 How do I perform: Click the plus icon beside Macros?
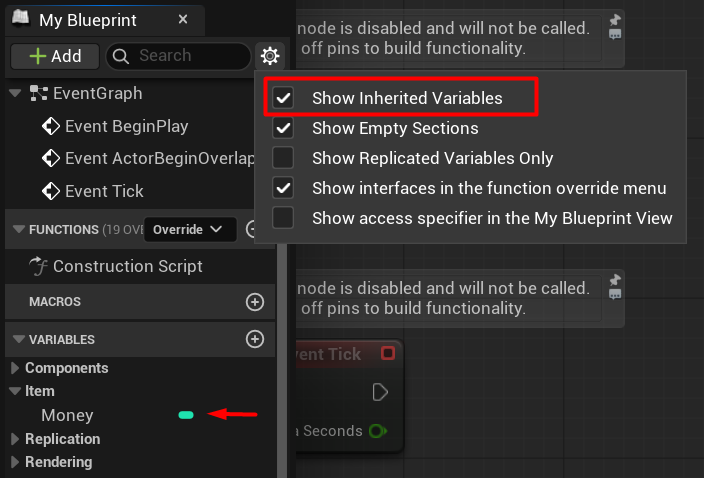[255, 301]
